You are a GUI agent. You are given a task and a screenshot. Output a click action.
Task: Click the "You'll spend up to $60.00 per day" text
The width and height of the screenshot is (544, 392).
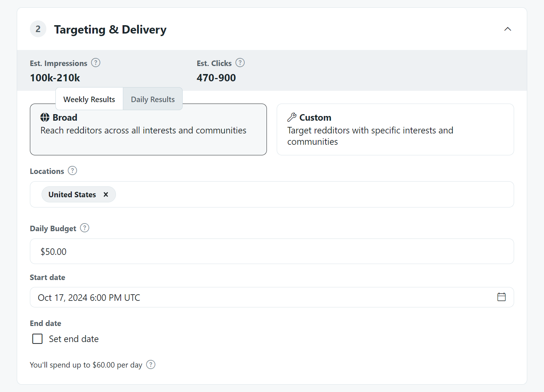(86, 365)
